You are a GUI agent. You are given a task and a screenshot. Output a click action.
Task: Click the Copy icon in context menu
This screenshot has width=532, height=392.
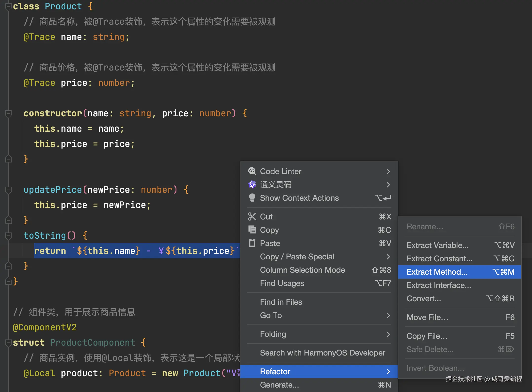point(252,230)
